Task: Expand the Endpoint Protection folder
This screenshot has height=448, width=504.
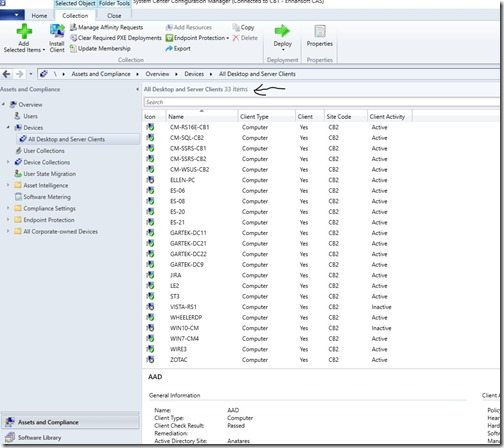Action: point(8,220)
